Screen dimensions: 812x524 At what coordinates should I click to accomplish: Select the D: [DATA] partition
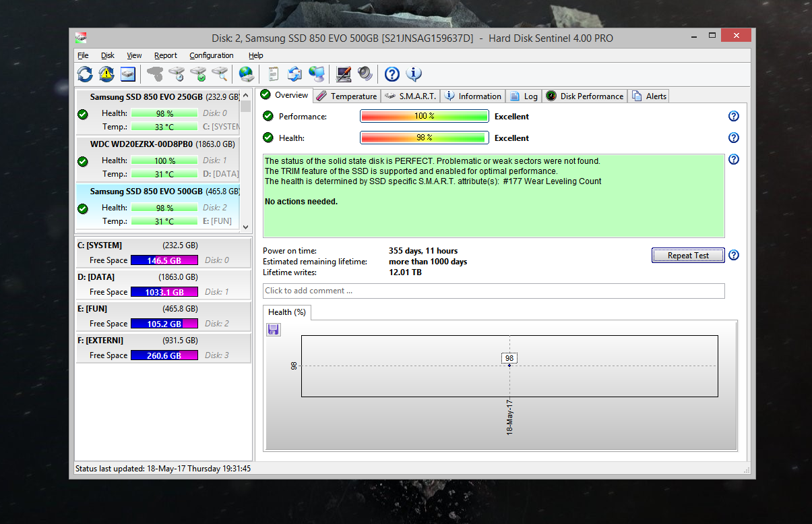[x=163, y=285]
